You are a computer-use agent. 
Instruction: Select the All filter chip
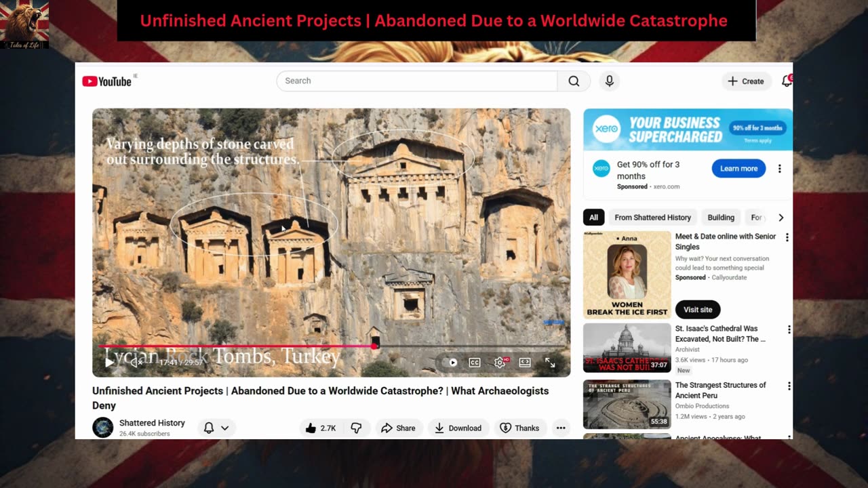(593, 218)
